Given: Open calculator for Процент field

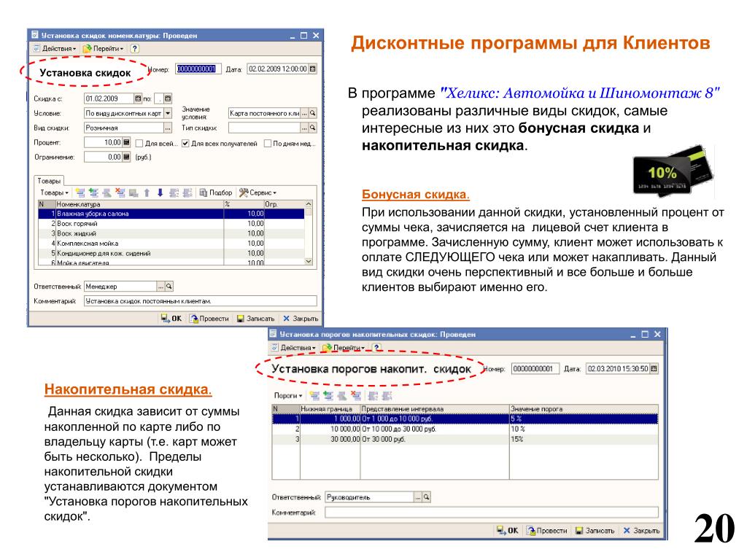Looking at the screenshot, I should pyautogui.click(x=126, y=142).
